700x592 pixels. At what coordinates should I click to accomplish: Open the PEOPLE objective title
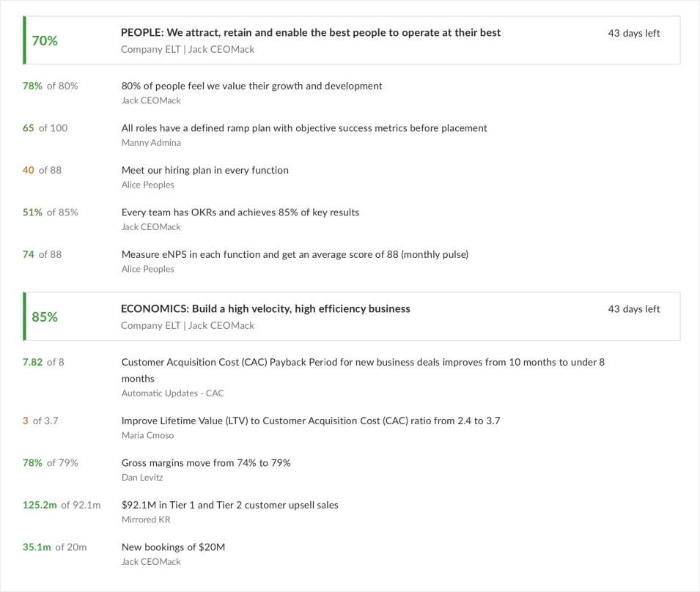coord(311,32)
